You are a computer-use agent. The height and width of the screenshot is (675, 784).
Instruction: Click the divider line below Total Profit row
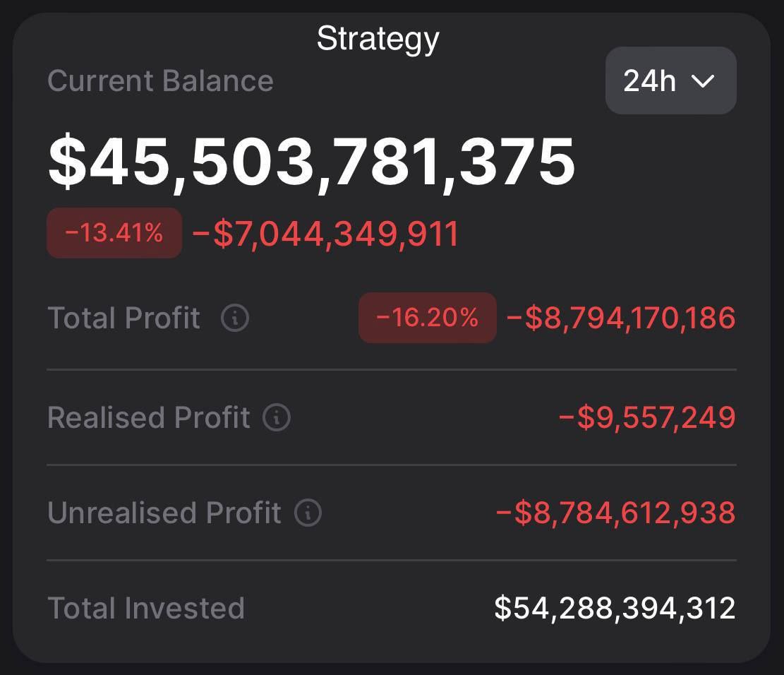click(392, 369)
